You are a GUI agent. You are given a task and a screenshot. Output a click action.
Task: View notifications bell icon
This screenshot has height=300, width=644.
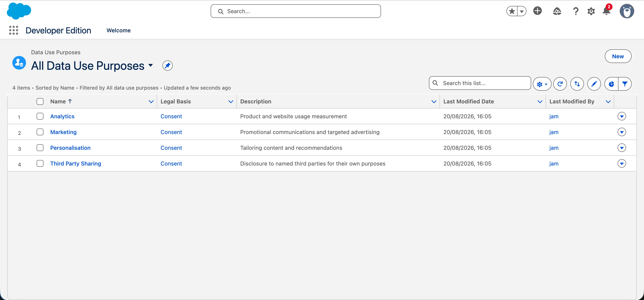[606, 11]
